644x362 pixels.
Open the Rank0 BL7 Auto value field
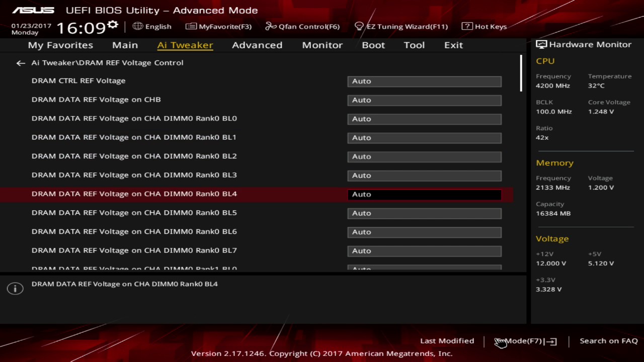point(424,251)
